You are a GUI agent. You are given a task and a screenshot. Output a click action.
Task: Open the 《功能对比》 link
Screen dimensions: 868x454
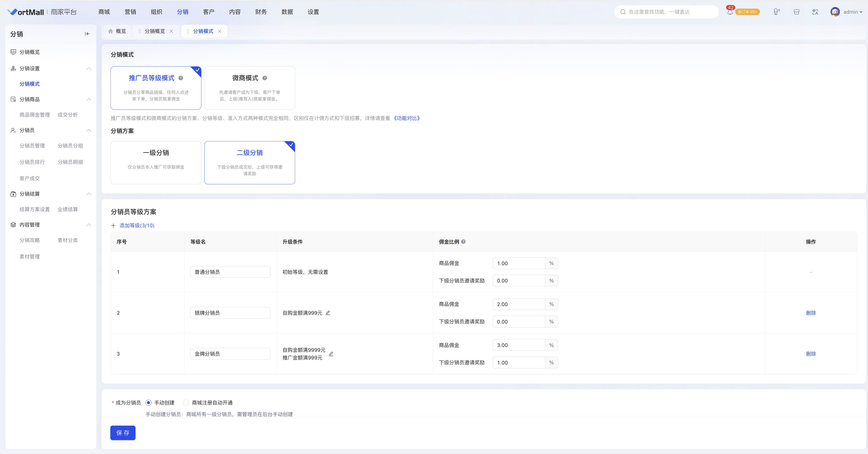[x=407, y=118]
